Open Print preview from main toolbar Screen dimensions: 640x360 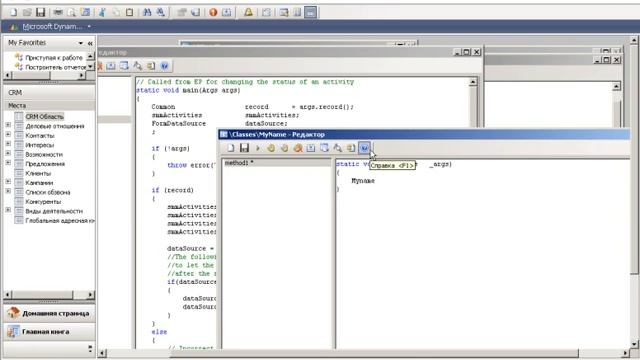[71, 12]
